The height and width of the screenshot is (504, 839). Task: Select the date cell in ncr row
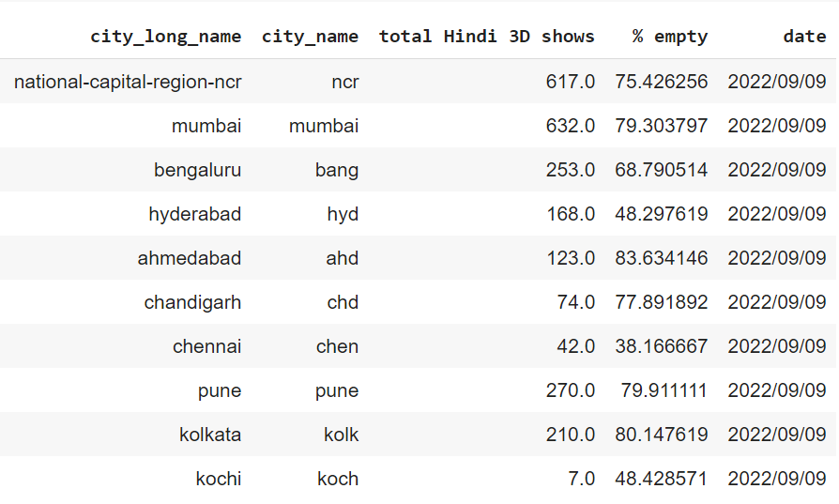click(x=777, y=82)
